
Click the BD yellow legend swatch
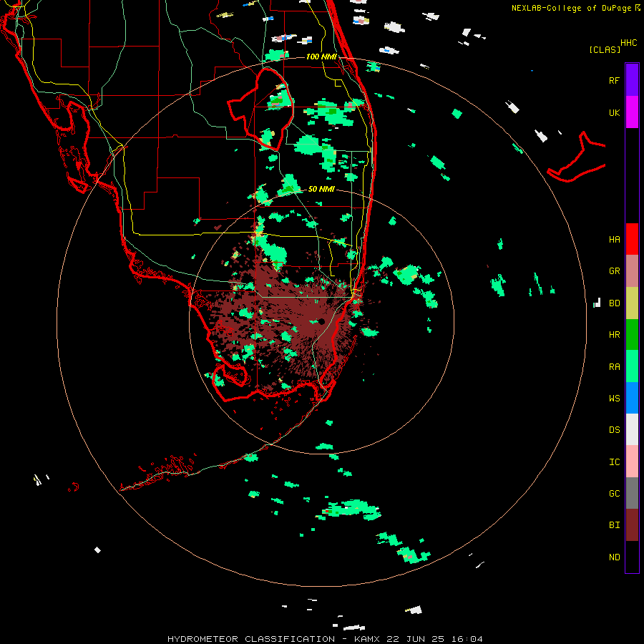(632, 303)
